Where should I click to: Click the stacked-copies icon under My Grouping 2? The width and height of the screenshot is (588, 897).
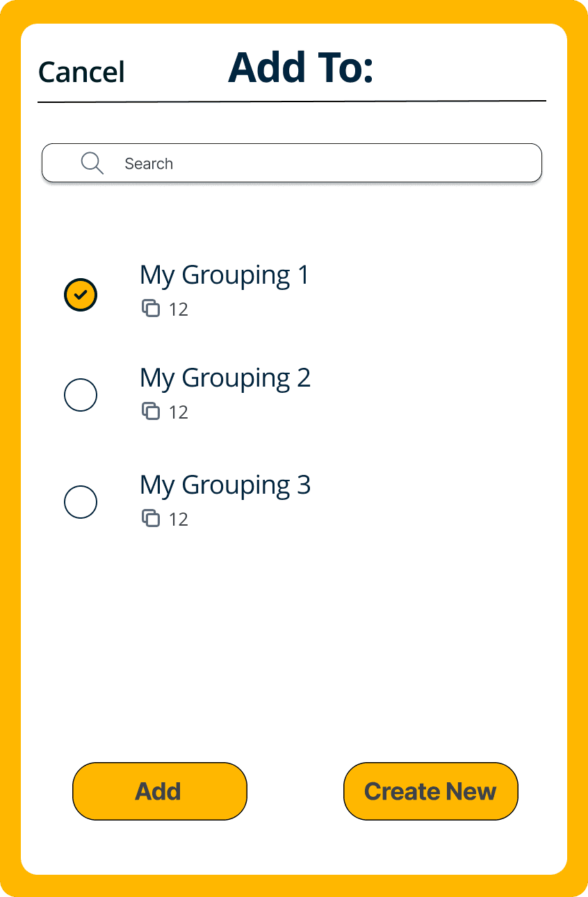[x=151, y=411]
